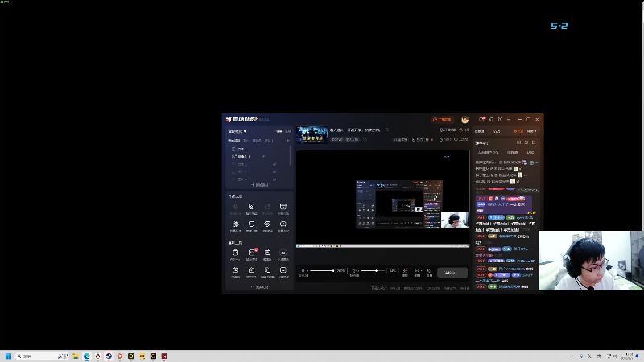Open the dice-shaped tool icon

point(235,224)
